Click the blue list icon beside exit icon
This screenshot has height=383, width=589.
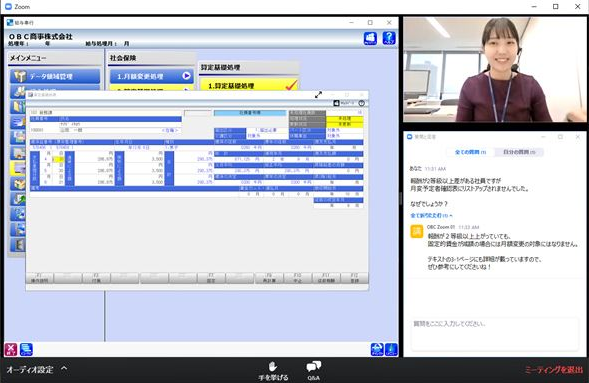26,349
